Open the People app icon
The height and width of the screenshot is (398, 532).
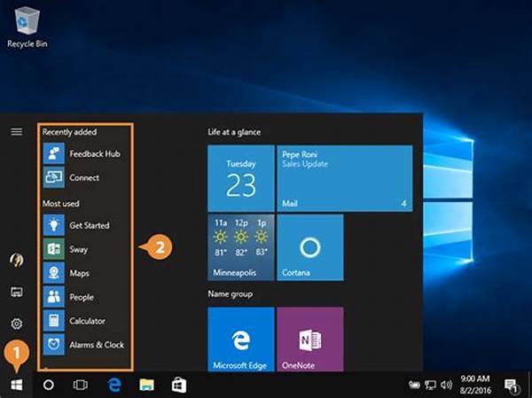click(53, 297)
